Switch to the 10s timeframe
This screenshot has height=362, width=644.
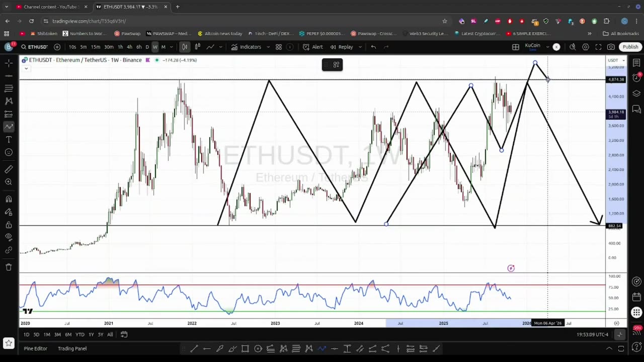coord(72,47)
